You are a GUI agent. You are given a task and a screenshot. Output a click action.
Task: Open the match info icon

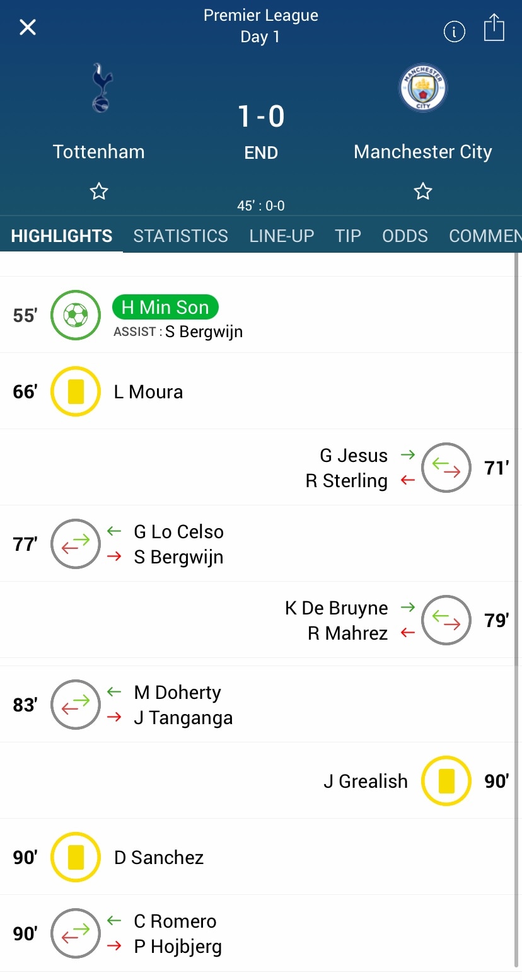pos(455,32)
